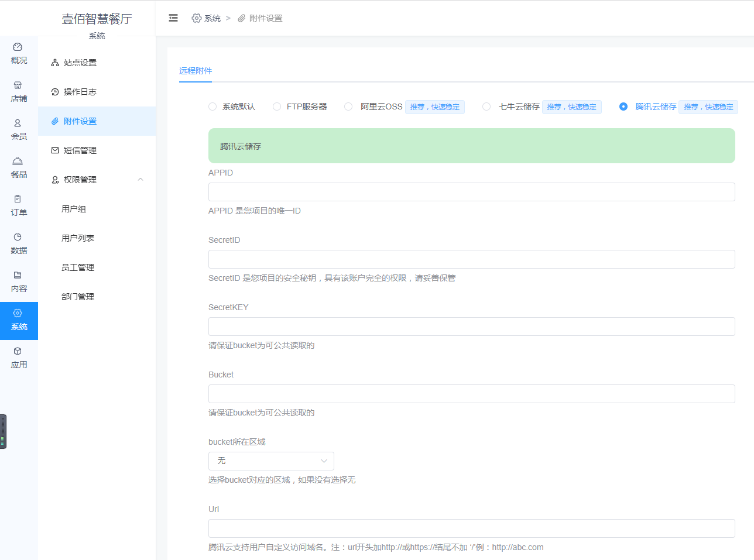This screenshot has width=754, height=560.
Task: Focus the APPID input field
Action: click(472, 192)
